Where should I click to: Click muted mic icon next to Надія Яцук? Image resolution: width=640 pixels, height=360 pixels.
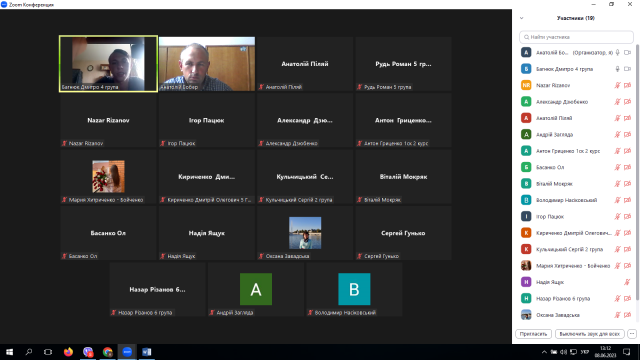tap(627, 282)
